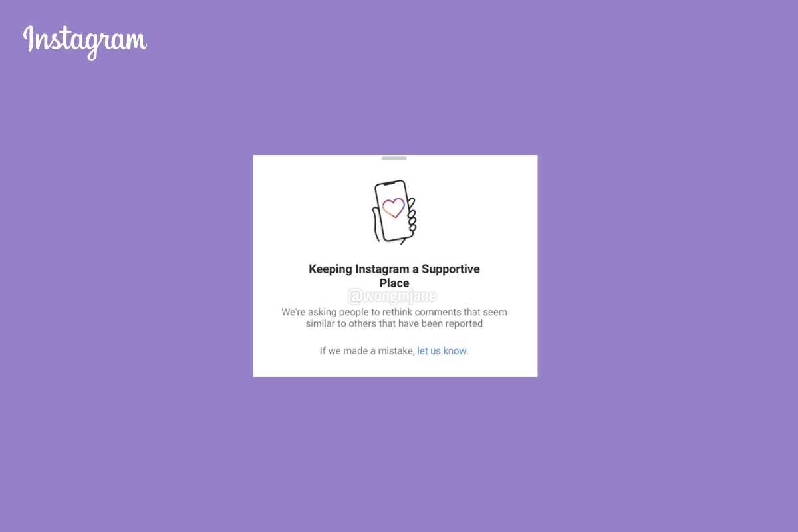Click the "If we made a mistake" text
Viewport: 798px width, 532px height.
(366, 351)
